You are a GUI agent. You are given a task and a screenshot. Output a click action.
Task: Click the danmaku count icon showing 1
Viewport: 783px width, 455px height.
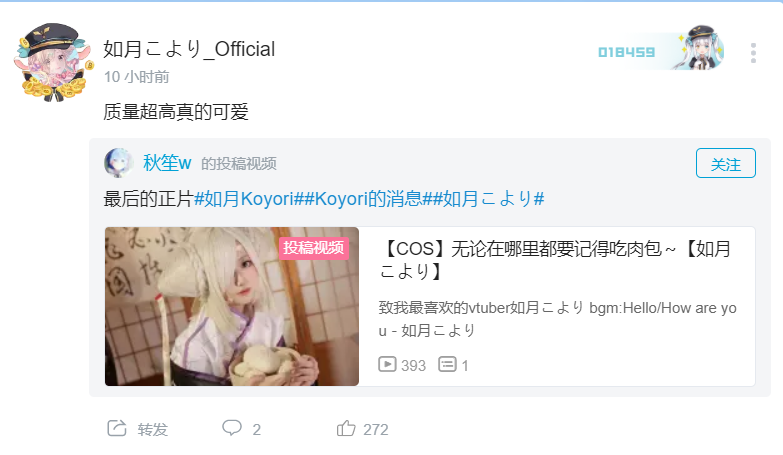(x=447, y=364)
